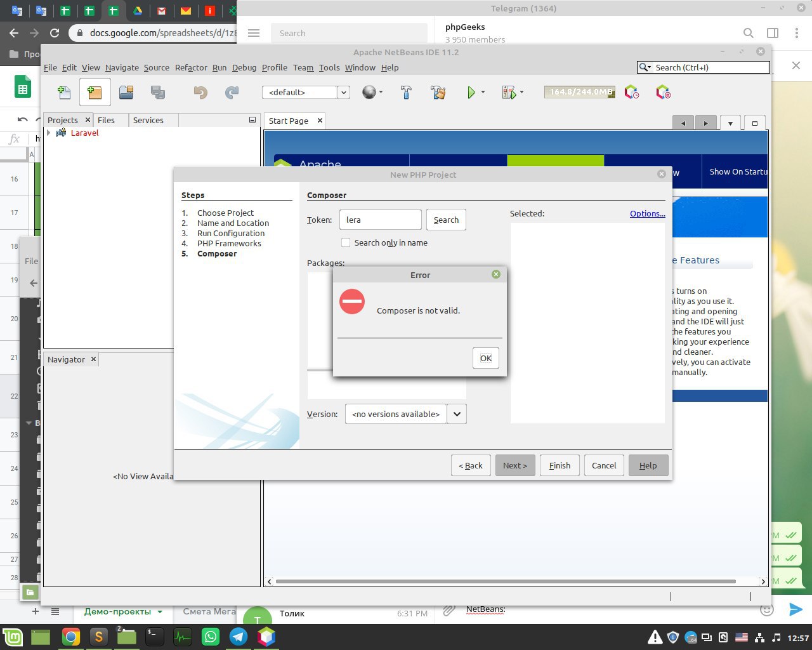Open the Telegram three-dot menu

[797, 33]
